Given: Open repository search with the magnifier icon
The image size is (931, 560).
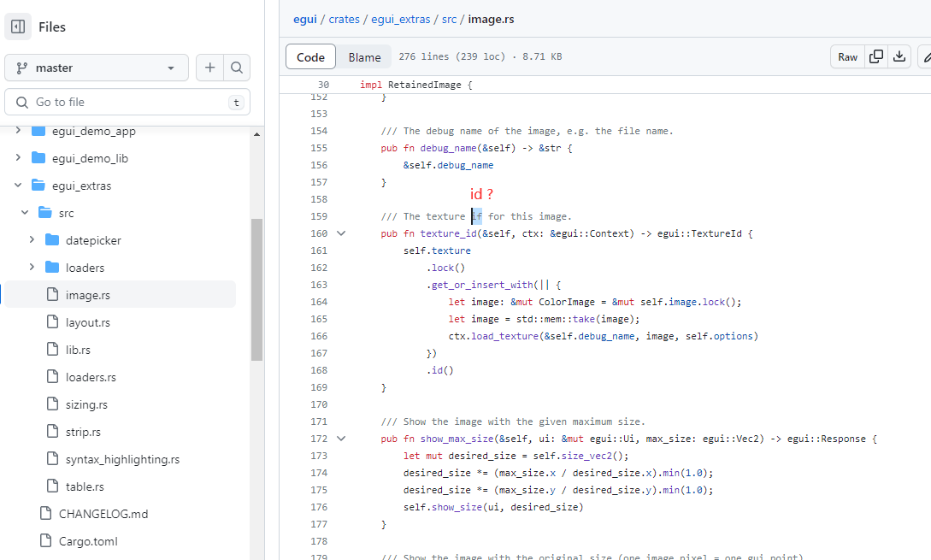Looking at the screenshot, I should 237,68.
